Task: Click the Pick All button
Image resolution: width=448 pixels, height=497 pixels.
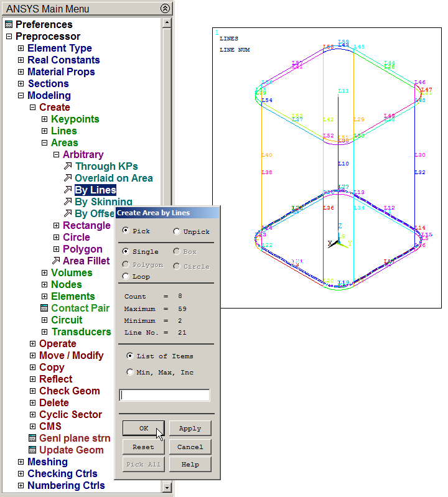Action: click(144, 465)
